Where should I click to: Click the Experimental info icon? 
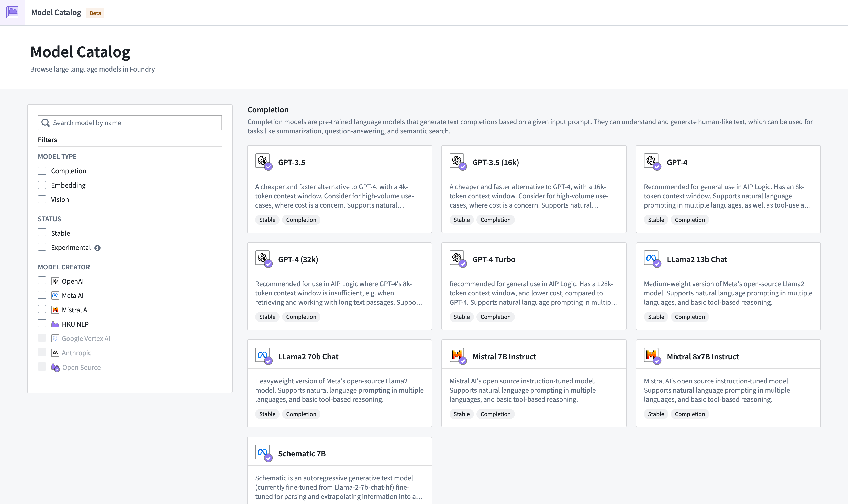(x=97, y=248)
